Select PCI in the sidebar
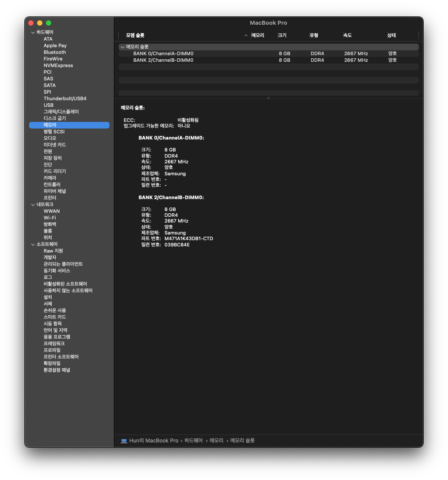This screenshot has height=480, width=448. (x=47, y=72)
